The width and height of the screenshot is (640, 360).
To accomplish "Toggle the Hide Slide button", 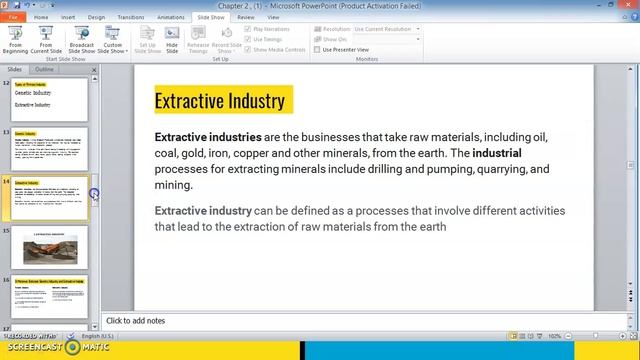I will pyautogui.click(x=172, y=40).
